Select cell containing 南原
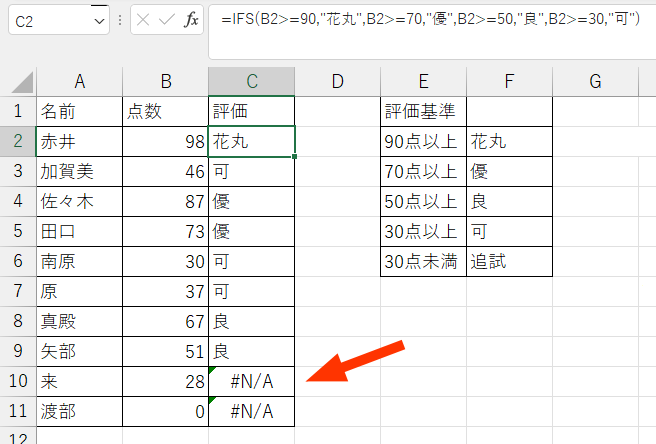The image size is (656, 444). tap(79, 262)
